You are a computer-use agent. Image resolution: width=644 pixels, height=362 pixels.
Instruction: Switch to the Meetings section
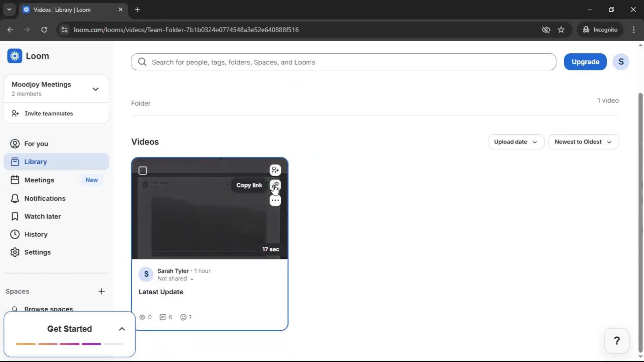point(39,180)
